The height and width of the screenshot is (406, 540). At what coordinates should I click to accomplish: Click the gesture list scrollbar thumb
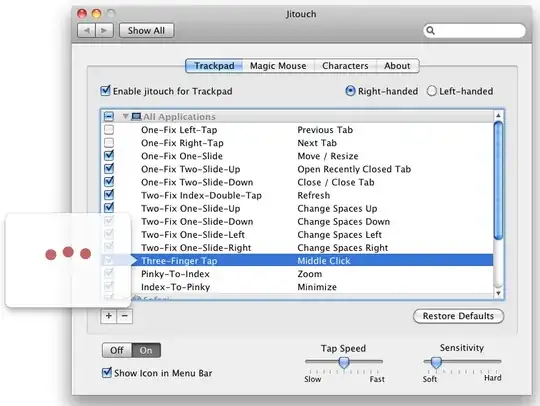pos(498,180)
